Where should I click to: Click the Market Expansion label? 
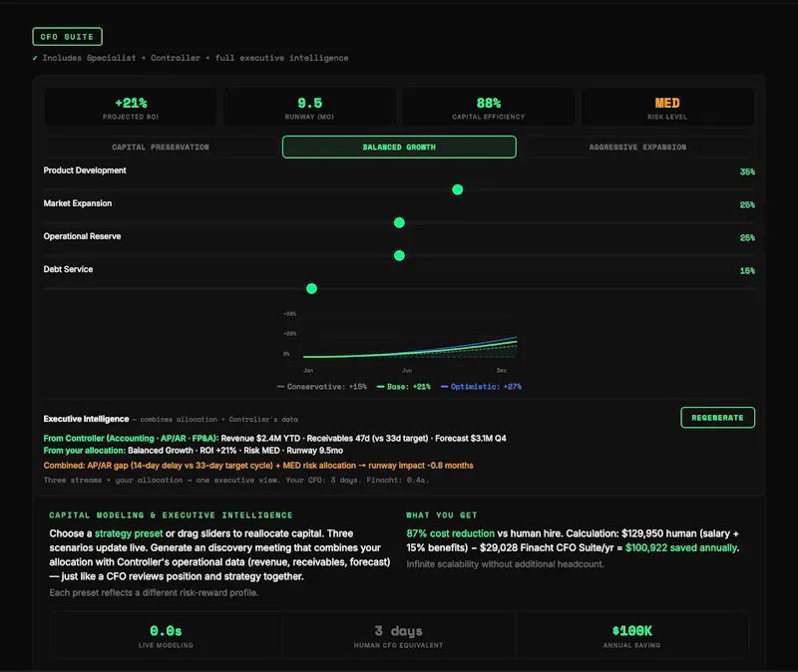tap(78, 203)
